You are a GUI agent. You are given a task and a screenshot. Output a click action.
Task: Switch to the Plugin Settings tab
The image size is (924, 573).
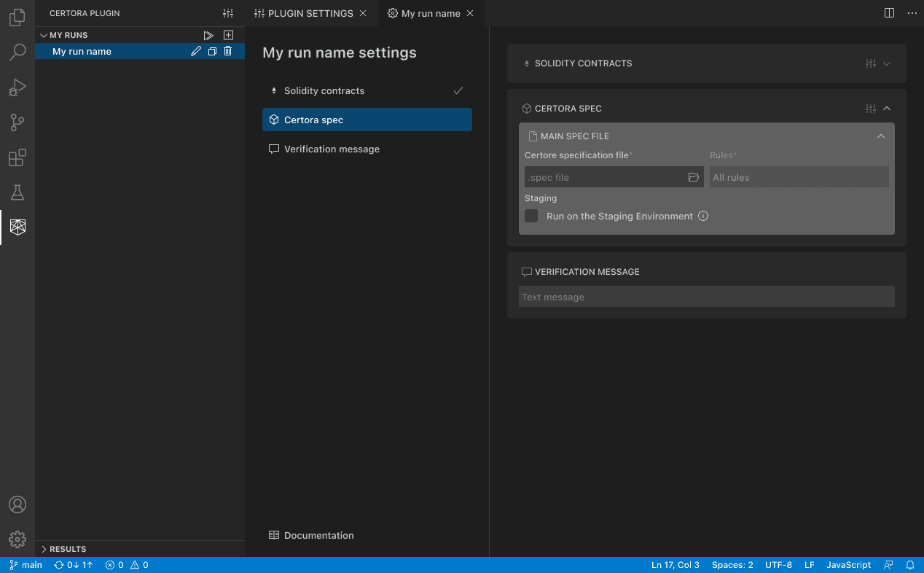311,13
